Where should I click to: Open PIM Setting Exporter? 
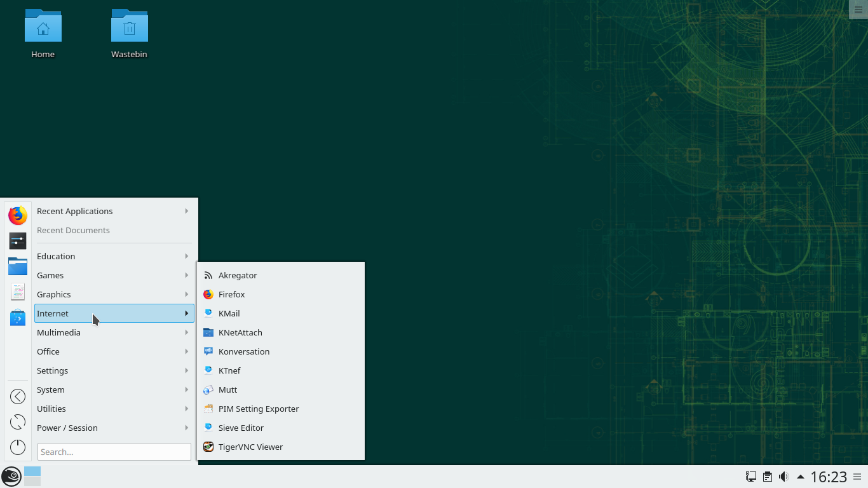[259, 409]
